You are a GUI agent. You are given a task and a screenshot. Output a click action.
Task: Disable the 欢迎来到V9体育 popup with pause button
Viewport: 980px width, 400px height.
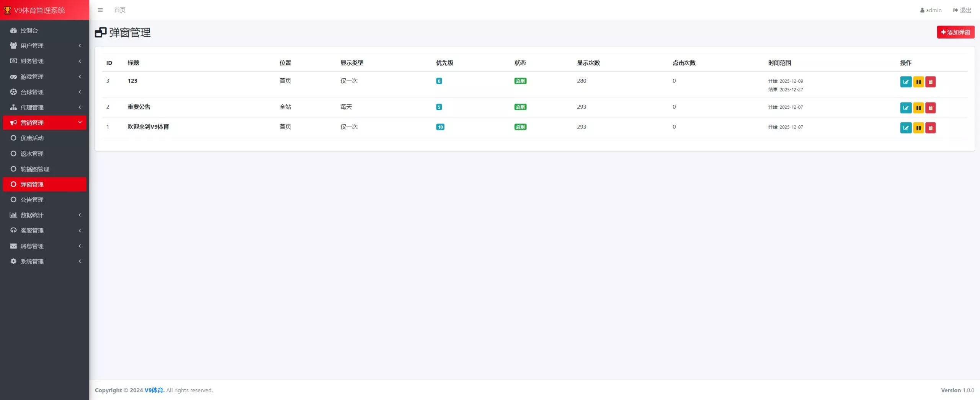[918, 128]
